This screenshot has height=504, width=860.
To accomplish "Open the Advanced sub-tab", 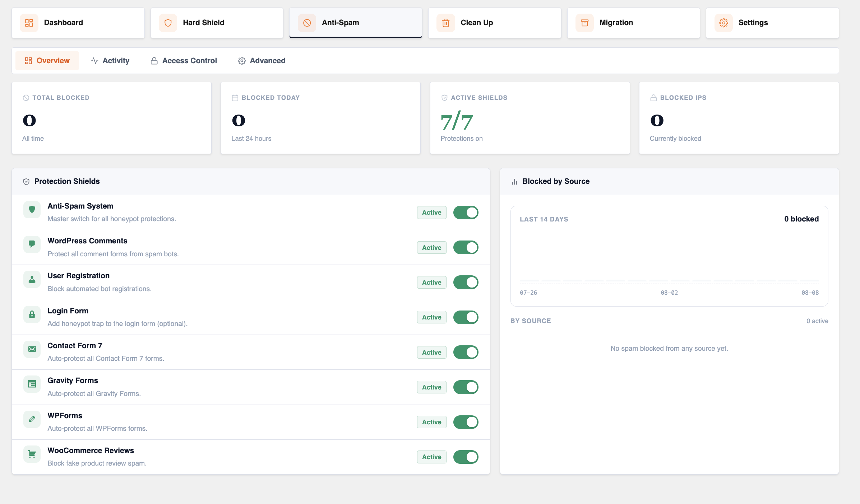I will click(x=262, y=61).
